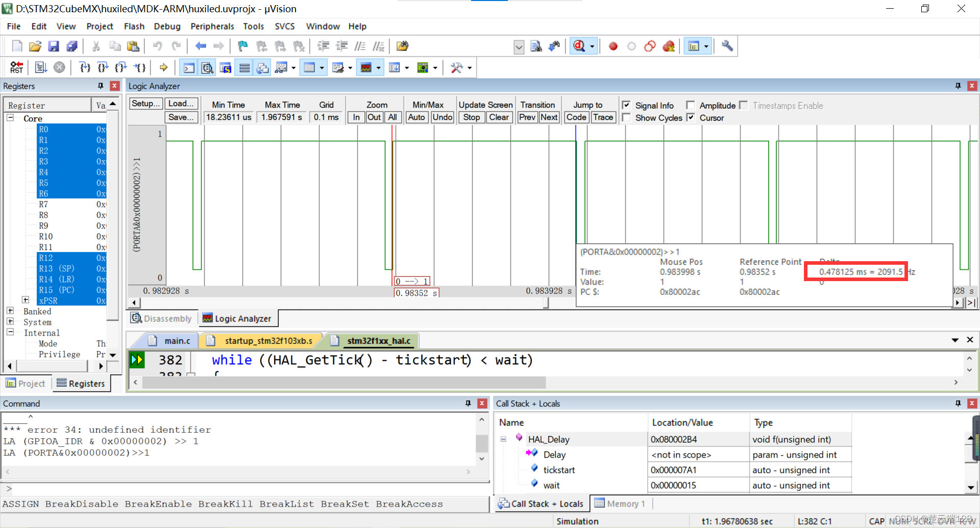The height and width of the screenshot is (528, 980).
Task: Close the Registers panel
Action: 115,86
